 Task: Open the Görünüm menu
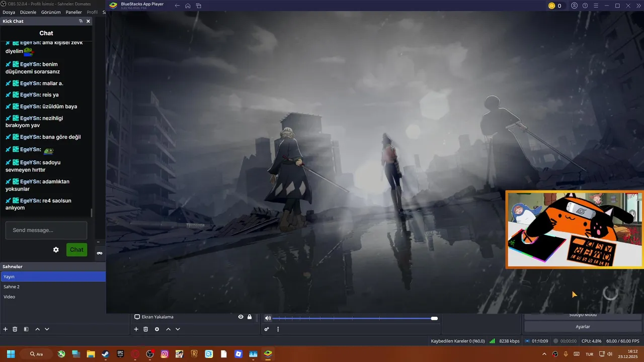[x=51, y=12]
